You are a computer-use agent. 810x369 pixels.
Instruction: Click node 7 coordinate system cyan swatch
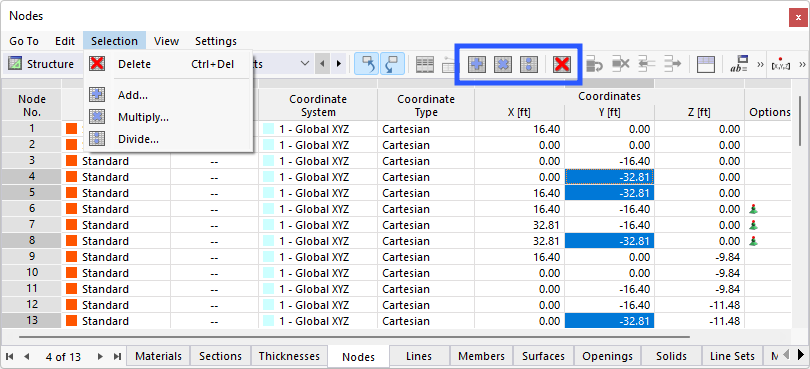click(269, 225)
